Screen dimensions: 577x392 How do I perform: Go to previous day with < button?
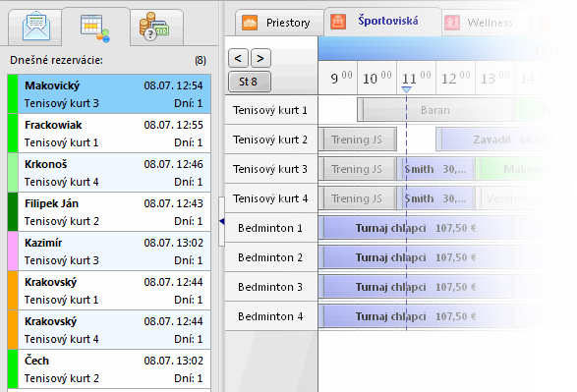[x=238, y=58]
